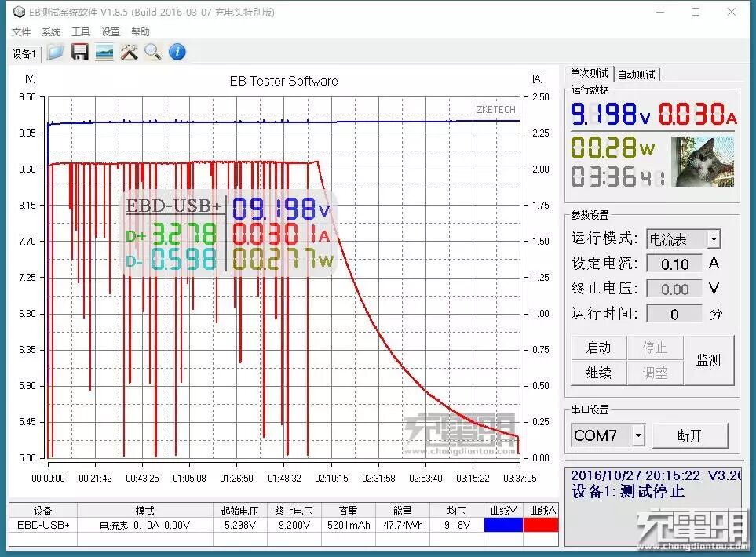
Task: Click the 电流表 0.10A 0.00V mode cell
Action: point(144,525)
